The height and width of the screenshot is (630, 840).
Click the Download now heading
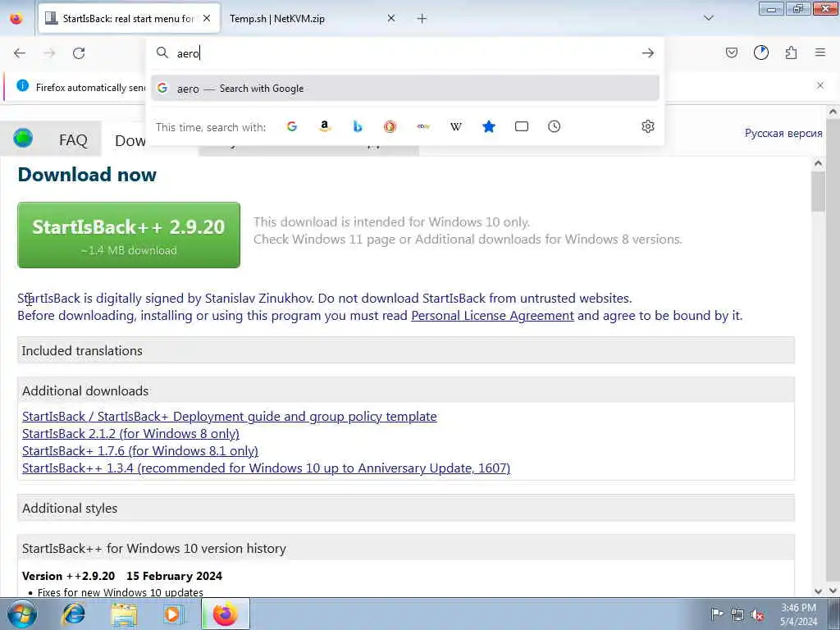pos(87,175)
